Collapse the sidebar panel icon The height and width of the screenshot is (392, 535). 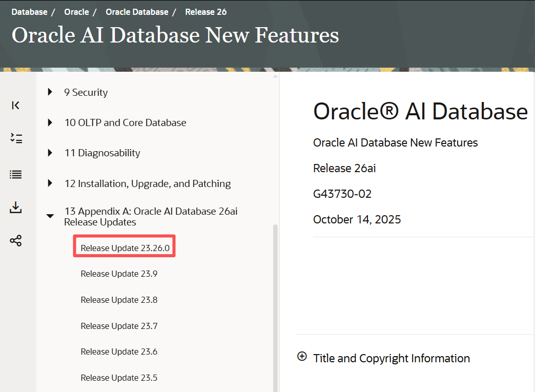[x=16, y=105]
